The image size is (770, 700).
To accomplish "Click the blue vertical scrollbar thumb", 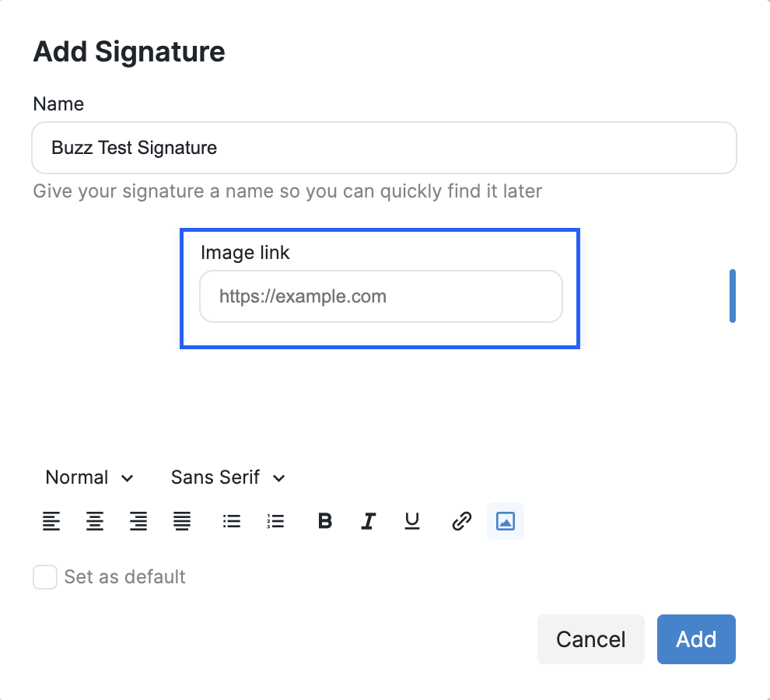I will (x=733, y=296).
